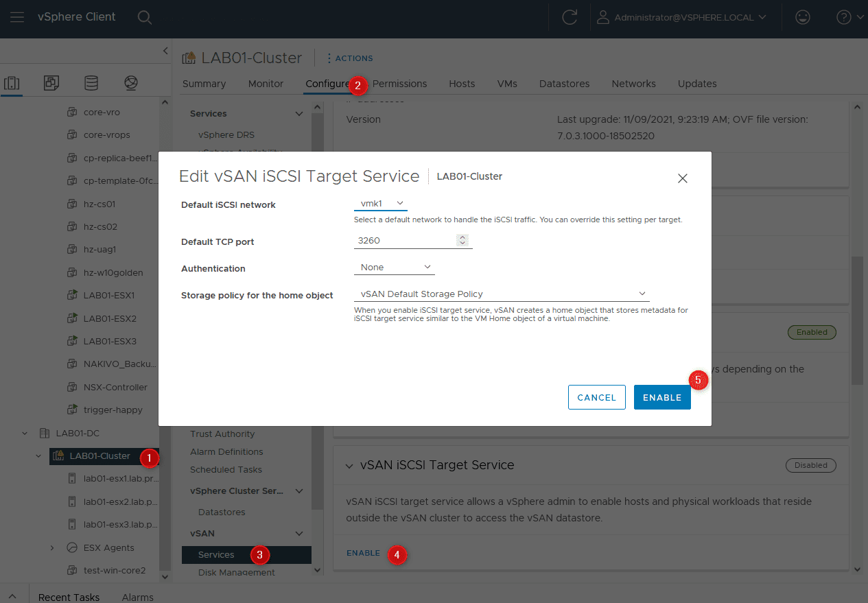The image size is (868, 603).
Task: Click the VM icon beside hz-cs01
Action: click(71, 204)
